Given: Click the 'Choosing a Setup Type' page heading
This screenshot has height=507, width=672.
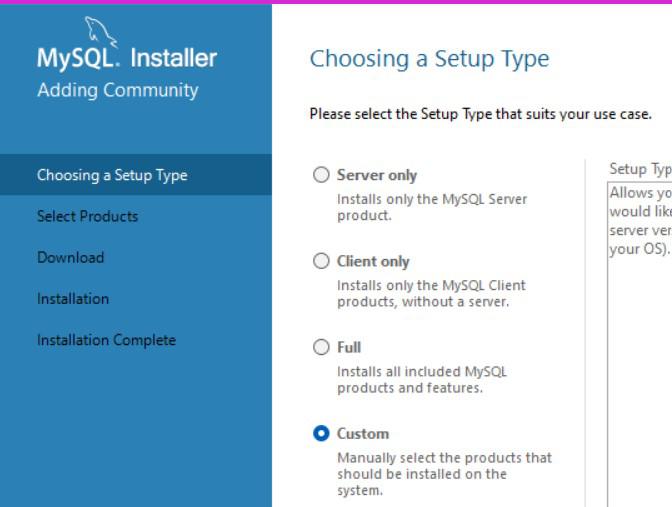Looking at the screenshot, I should pos(429,58).
